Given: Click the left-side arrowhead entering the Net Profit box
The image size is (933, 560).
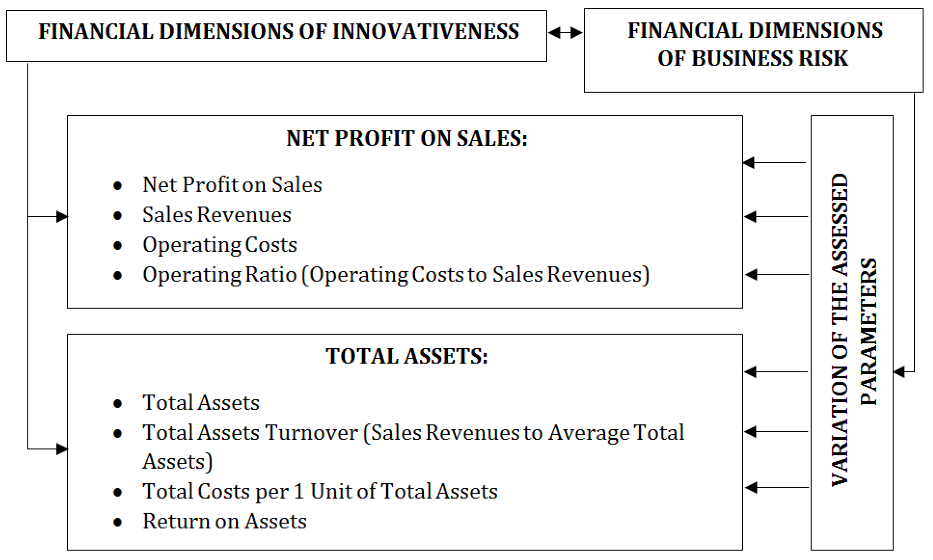Looking at the screenshot, I should coord(62,217).
